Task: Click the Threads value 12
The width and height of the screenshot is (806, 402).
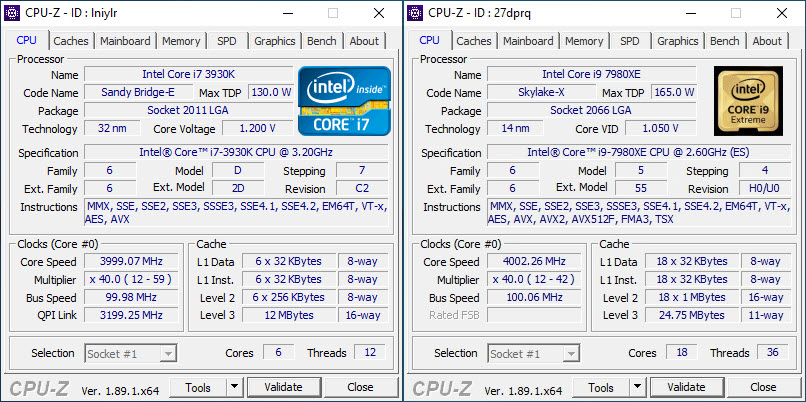Action: [x=369, y=353]
